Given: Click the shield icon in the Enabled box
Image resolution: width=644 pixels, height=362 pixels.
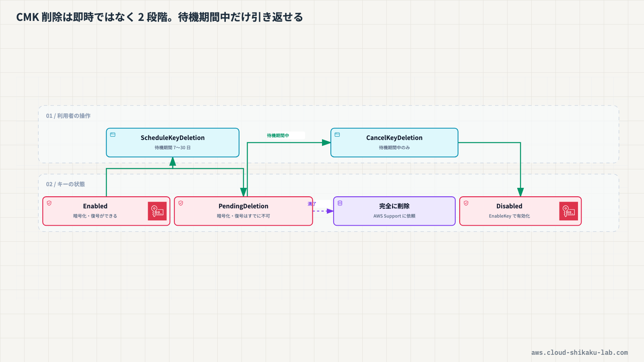Looking at the screenshot, I should (49, 203).
